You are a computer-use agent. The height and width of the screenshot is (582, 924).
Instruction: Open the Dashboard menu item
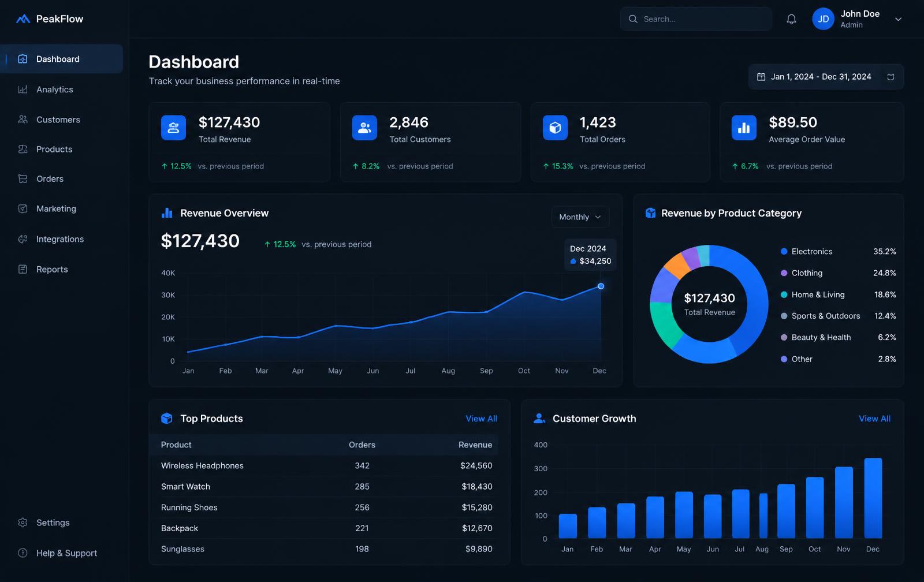[x=61, y=59]
